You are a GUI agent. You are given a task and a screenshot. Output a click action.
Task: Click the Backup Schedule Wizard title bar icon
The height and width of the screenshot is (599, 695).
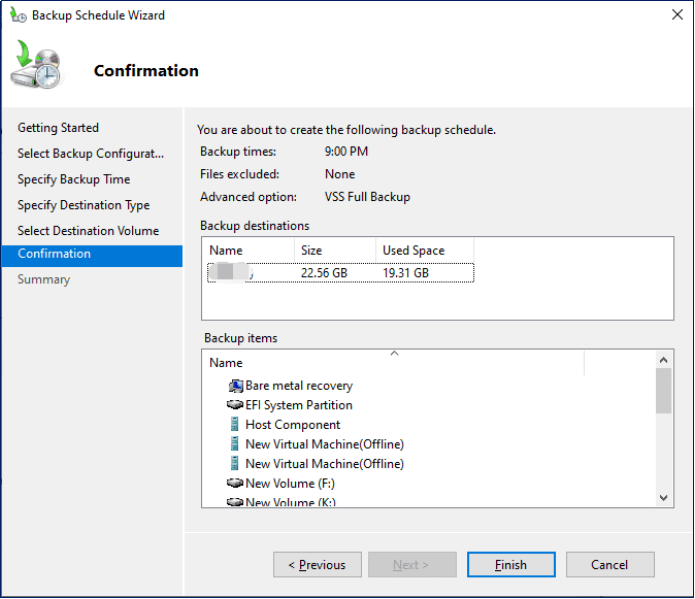(x=18, y=15)
